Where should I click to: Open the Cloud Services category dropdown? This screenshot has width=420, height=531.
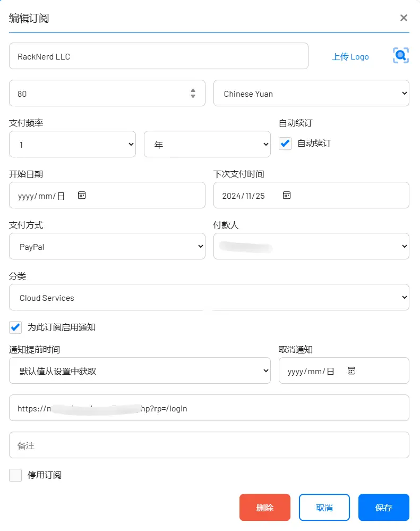point(209,297)
